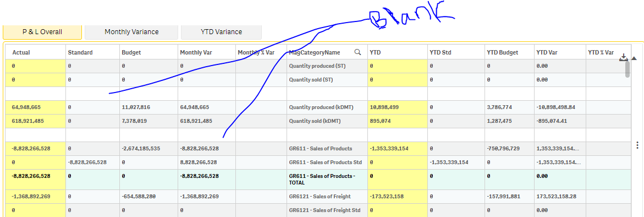This screenshot has height=217, width=644.
Task: Click Monthly Var value 8,828,266,528
Action: point(199,162)
